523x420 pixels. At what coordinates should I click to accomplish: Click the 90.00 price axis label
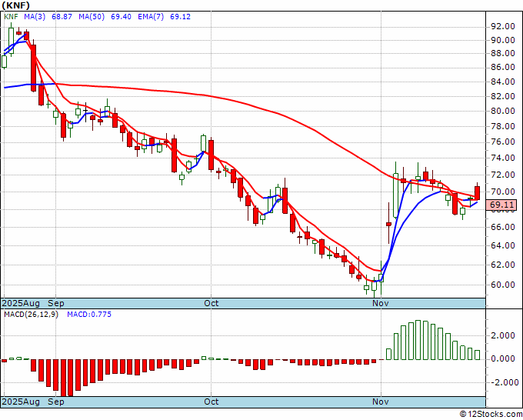[503, 40]
